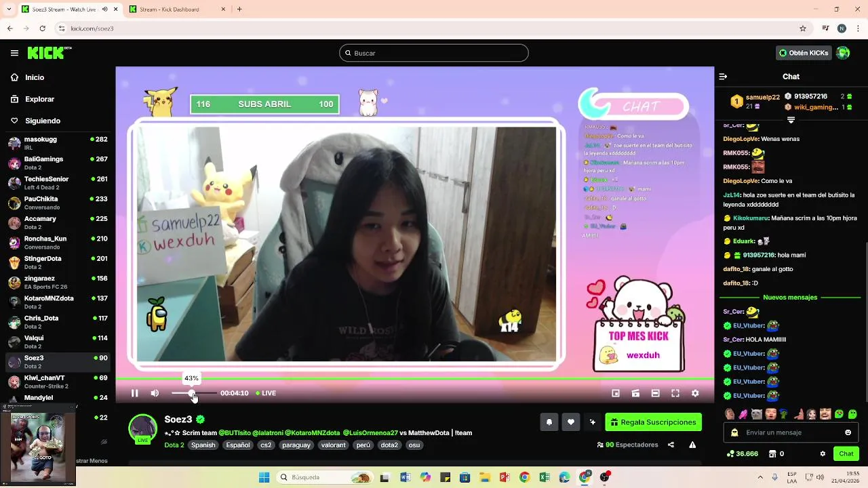Click the green Chat send button
The height and width of the screenshot is (488, 868).
pyautogui.click(x=846, y=453)
